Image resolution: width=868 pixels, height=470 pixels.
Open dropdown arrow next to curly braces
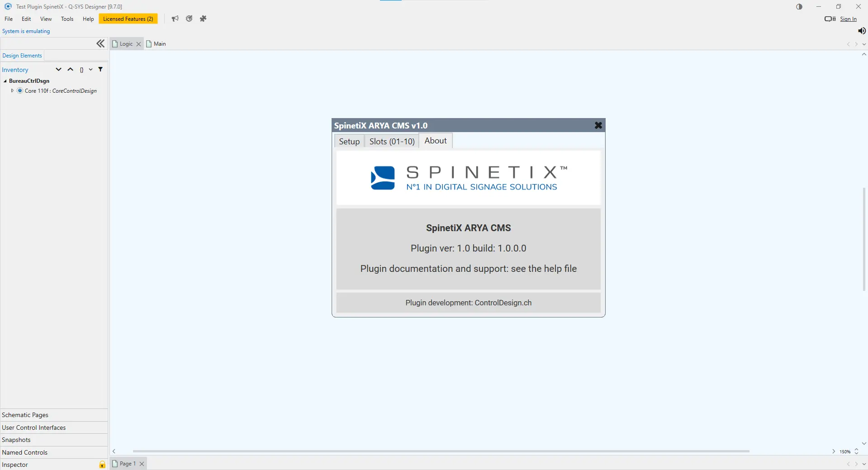(91, 70)
